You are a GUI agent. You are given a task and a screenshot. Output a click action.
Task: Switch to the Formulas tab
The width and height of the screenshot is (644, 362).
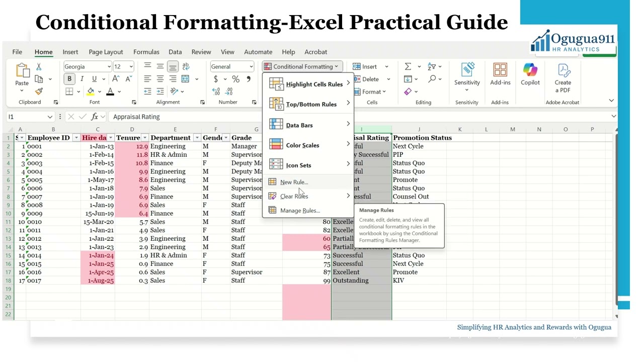coord(146,52)
